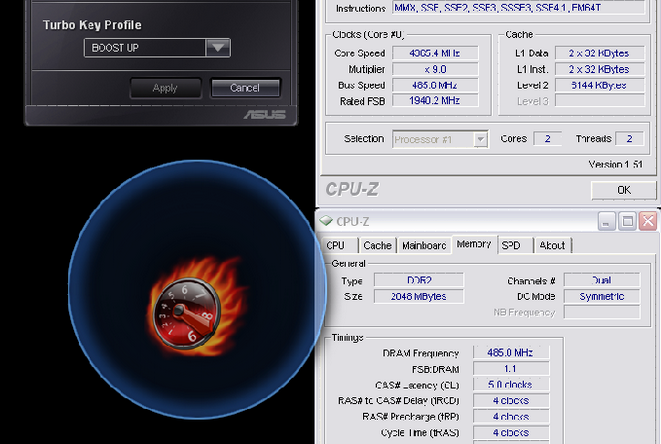Click the L1 Data cache value
Viewport: 661px width, 444px height.
point(599,53)
